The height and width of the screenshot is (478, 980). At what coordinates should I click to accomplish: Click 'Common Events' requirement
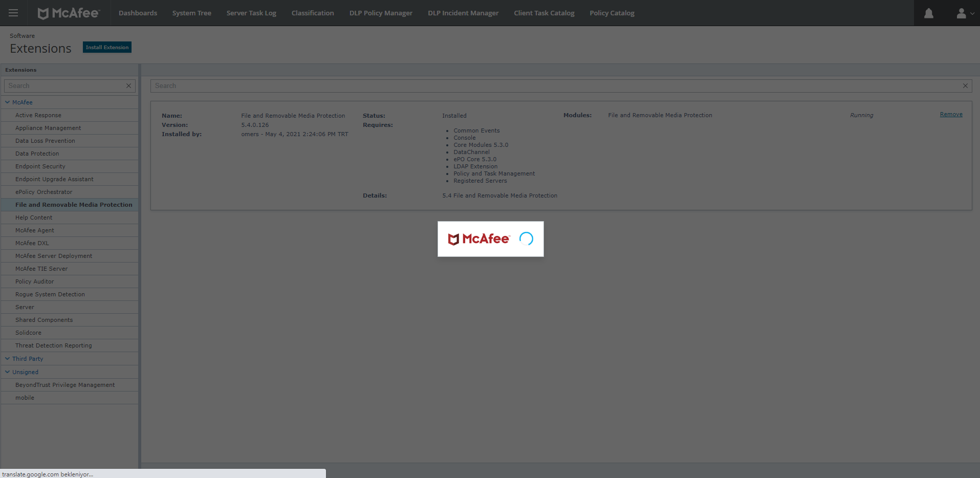point(476,131)
